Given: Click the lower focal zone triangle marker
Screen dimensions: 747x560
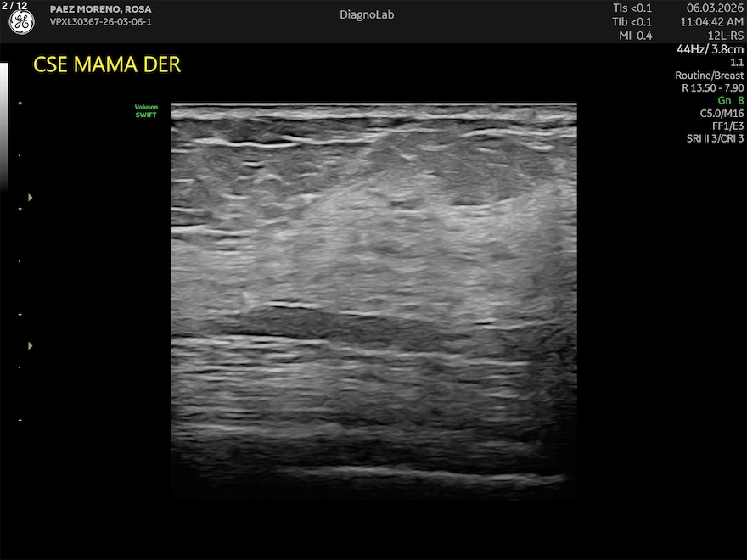Looking at the screenshot, I should point(31,345).
